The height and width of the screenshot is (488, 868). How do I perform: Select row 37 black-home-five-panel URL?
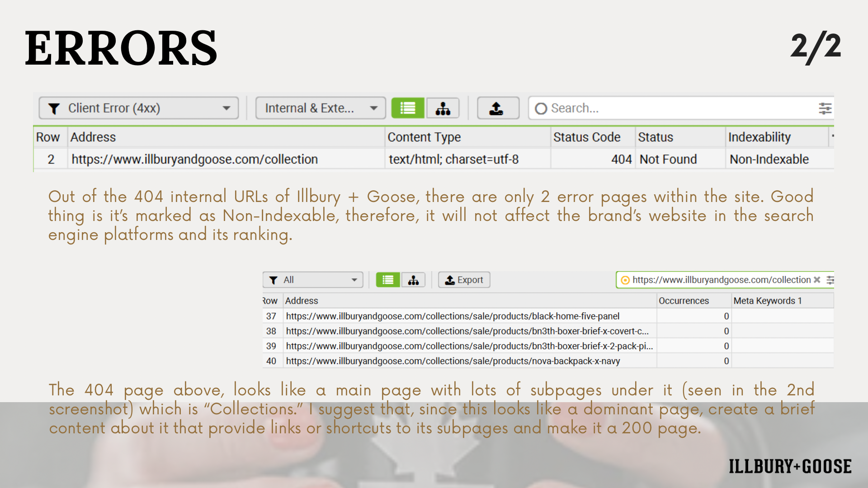tap(452, 316)
